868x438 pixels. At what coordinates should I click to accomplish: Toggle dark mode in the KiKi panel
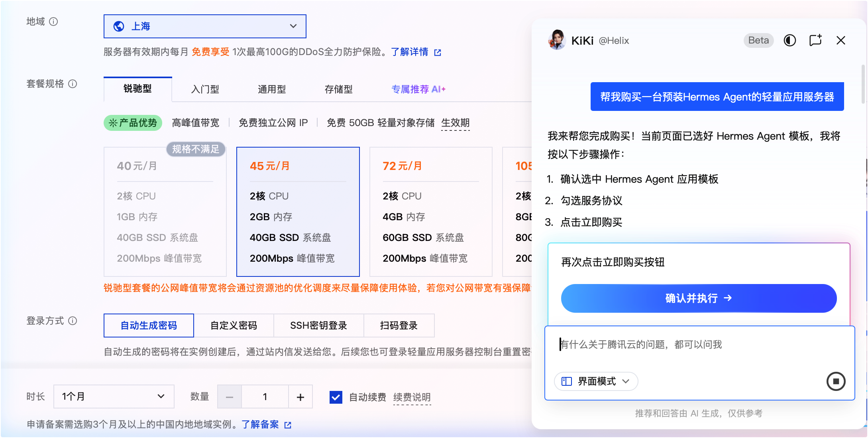tap(789, 40)
